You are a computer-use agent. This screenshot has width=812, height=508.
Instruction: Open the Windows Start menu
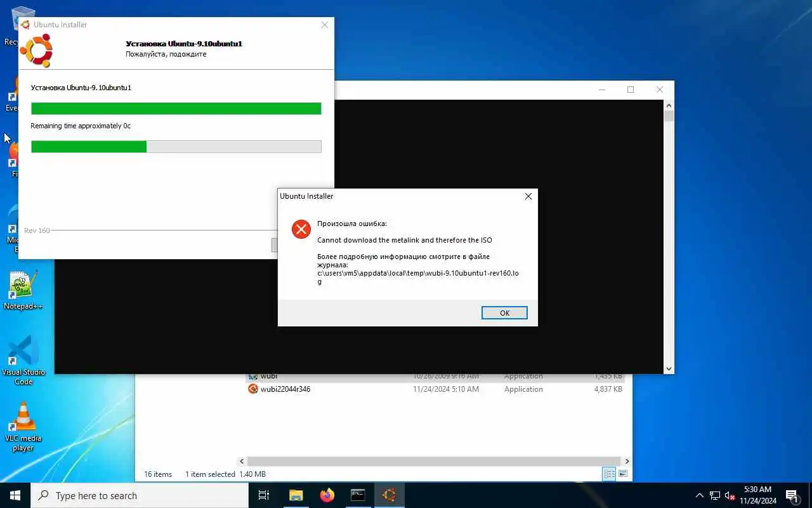[x=15, y=495]
